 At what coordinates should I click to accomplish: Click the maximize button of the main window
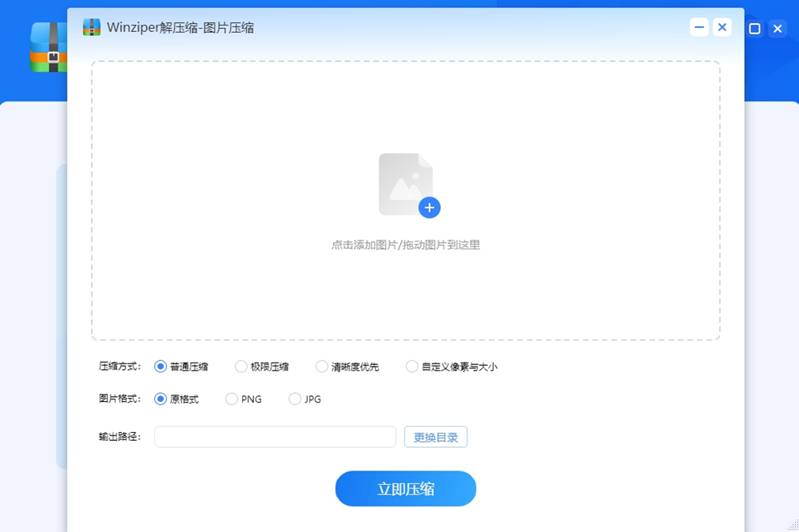[754, 29]
